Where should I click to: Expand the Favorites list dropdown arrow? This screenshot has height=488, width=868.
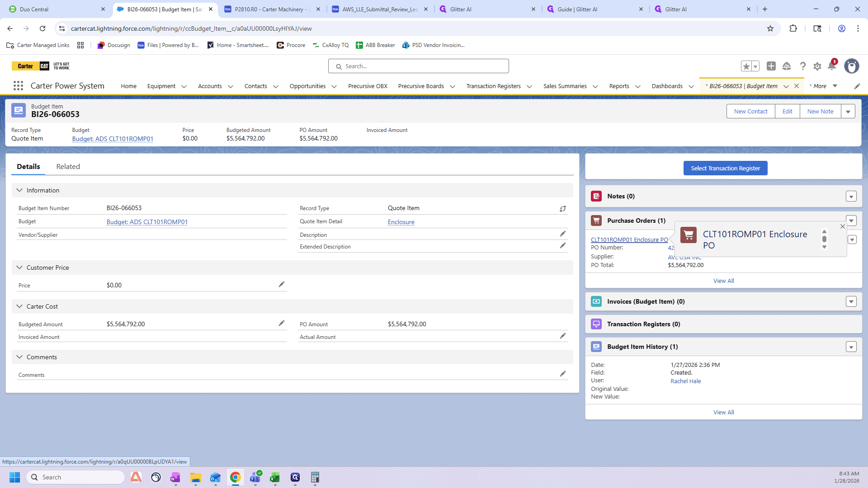click(755, 66)
